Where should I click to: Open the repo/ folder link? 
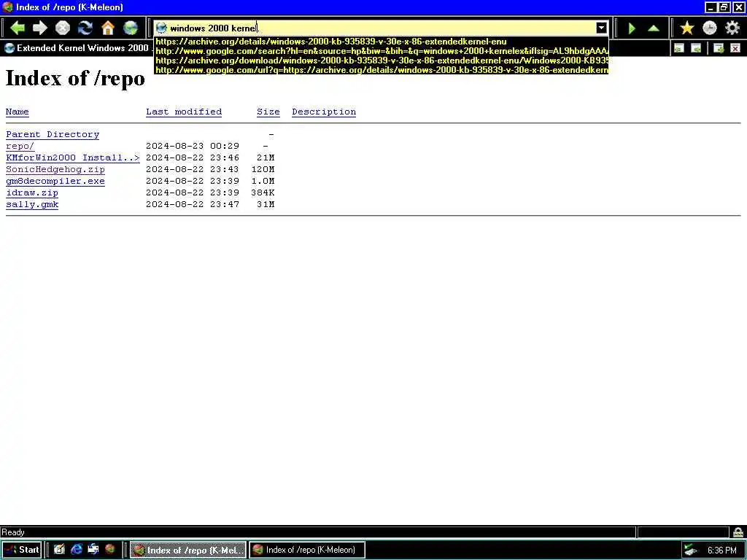20,146
